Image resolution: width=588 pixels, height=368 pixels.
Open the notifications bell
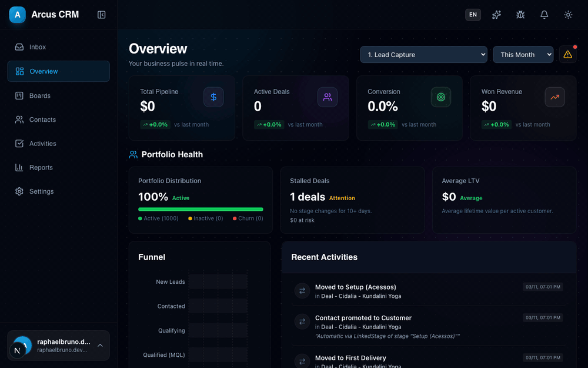point(544,15)
